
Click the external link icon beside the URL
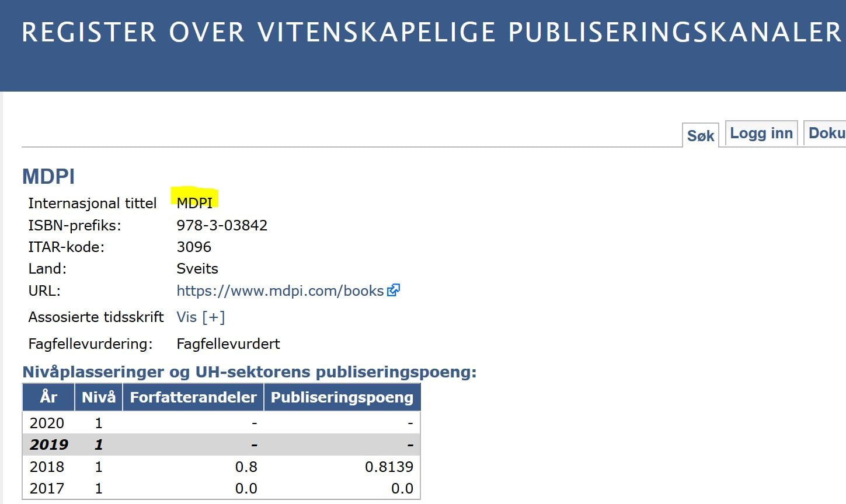tap(394, 290)
